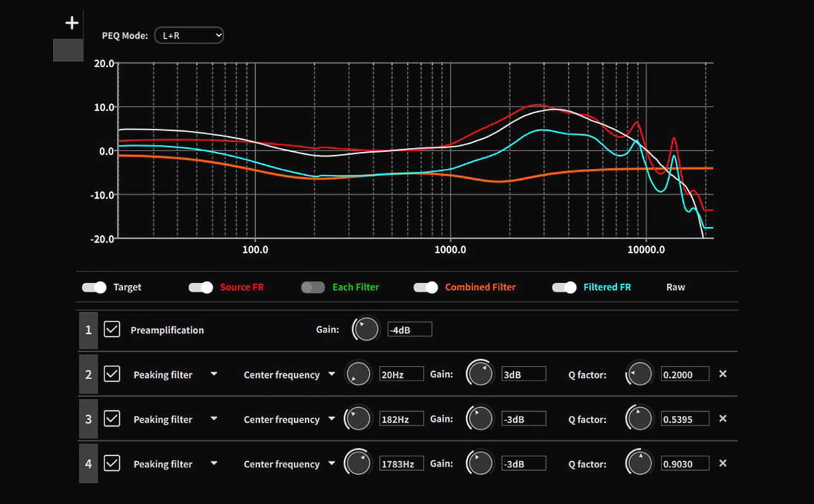Turn off the Combined Filter curve
The width and height of the screenshot is (814, 504).
tap(425, 287)
